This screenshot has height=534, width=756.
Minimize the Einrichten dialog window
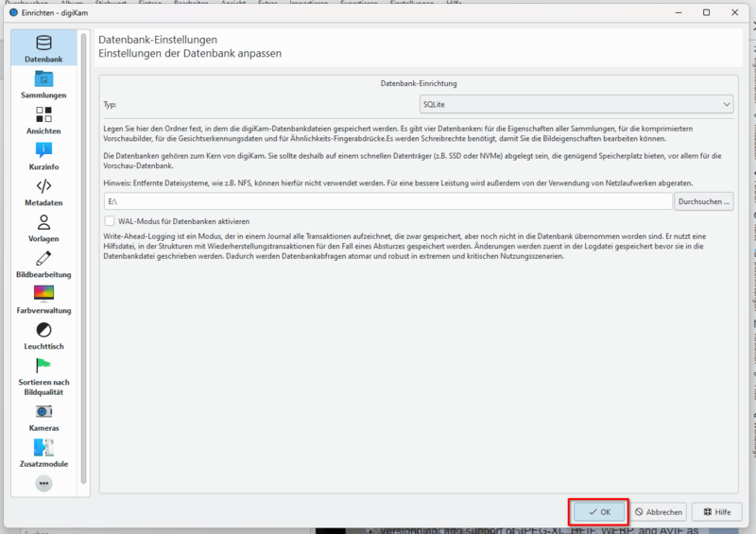click(679, 12)
